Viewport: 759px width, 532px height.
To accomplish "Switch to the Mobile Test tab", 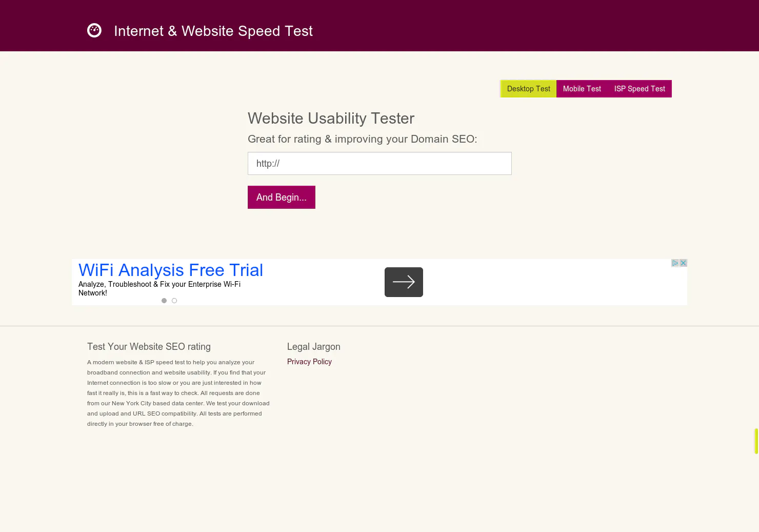I will [x=582, y=89].
